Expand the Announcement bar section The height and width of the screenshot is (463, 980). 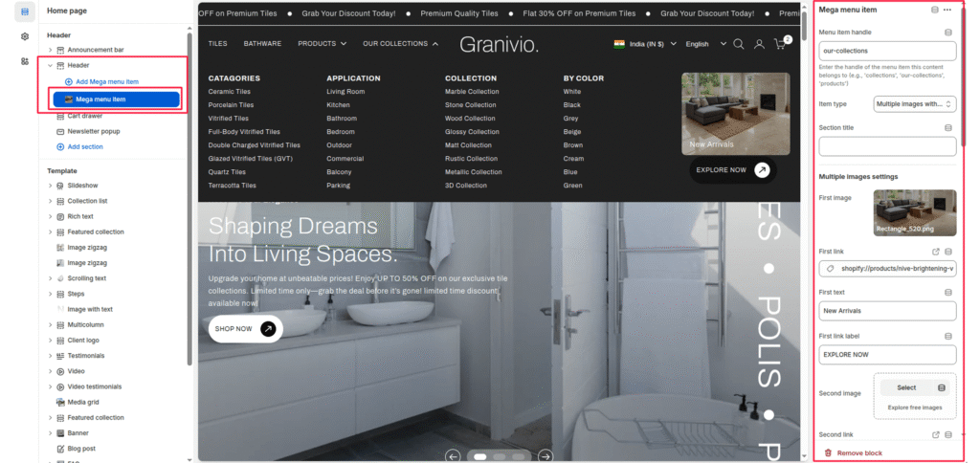(51, 49)
